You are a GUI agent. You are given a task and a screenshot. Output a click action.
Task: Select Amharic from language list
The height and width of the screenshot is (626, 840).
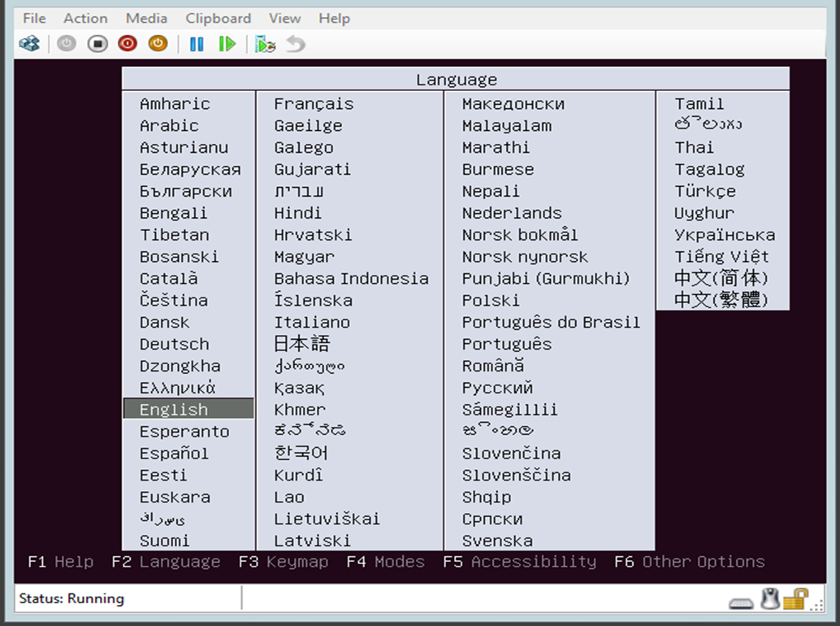click(175, 103)
